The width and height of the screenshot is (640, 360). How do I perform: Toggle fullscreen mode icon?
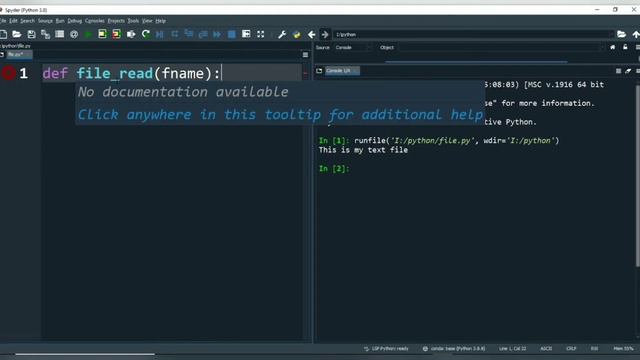(260, 34)
